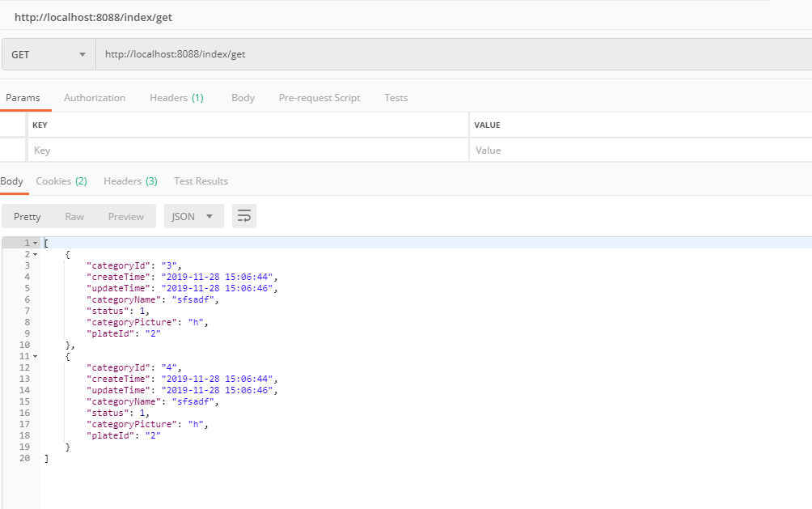This screenshot has width=812, height=509.
Task: Collapse the object at line 2
Action: coord(36,254)
